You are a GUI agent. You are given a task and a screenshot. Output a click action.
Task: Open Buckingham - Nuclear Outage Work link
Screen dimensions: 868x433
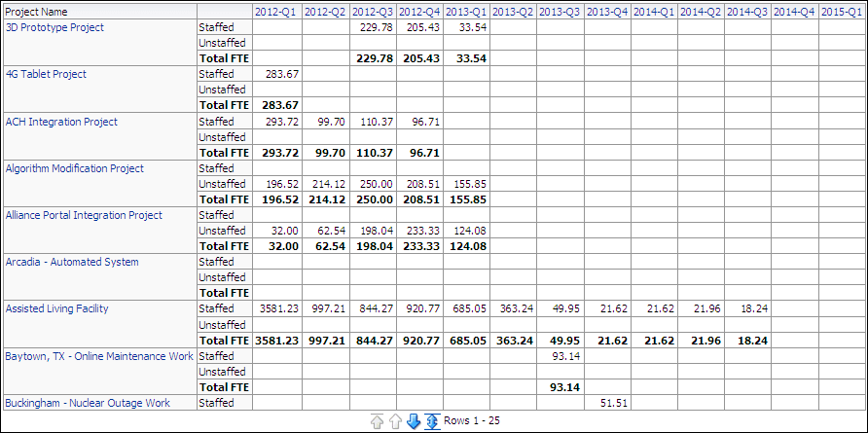tap(88, 403)
